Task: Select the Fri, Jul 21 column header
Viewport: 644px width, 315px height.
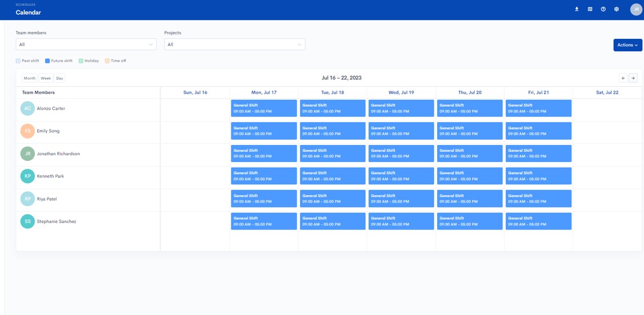Action: pos(538,92)
